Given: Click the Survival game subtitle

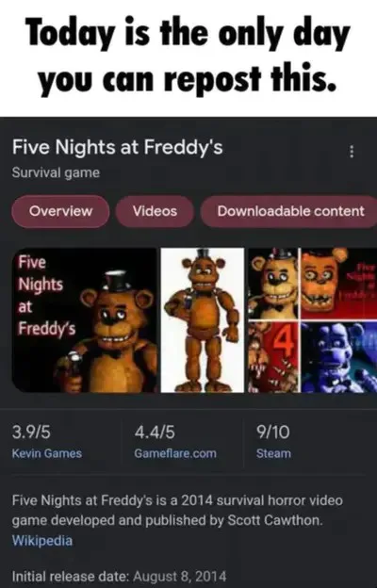Looking at the screenshot, I should (56, 172).
